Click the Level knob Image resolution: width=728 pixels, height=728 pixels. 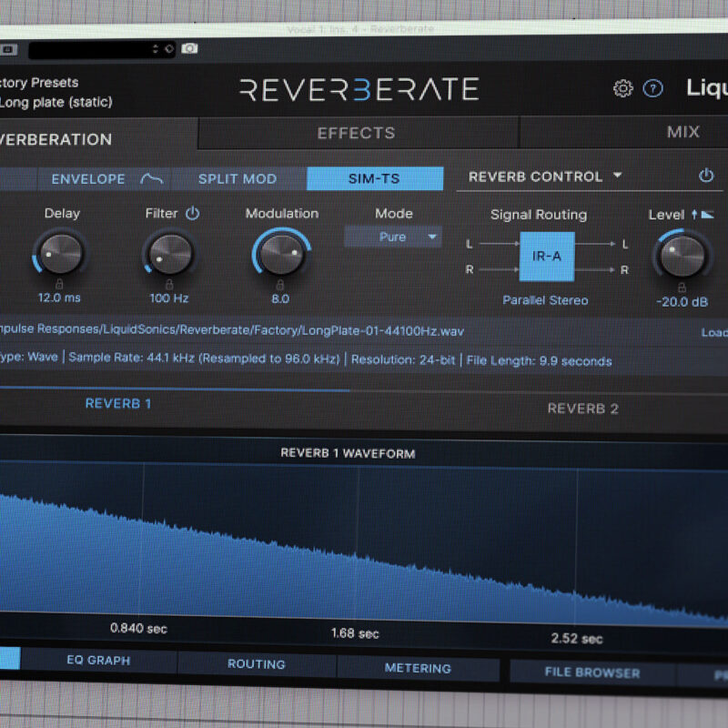point(682,256)
